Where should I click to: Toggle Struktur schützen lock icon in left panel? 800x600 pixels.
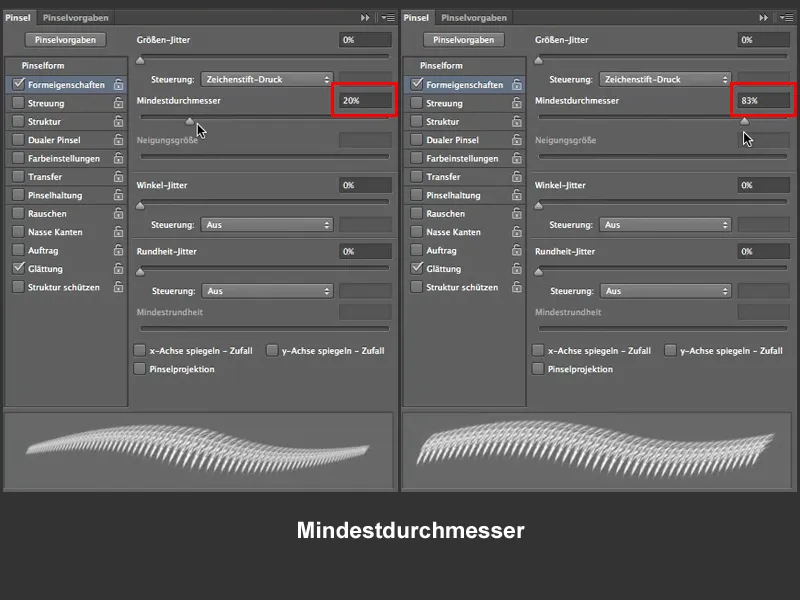coord(118,286)
